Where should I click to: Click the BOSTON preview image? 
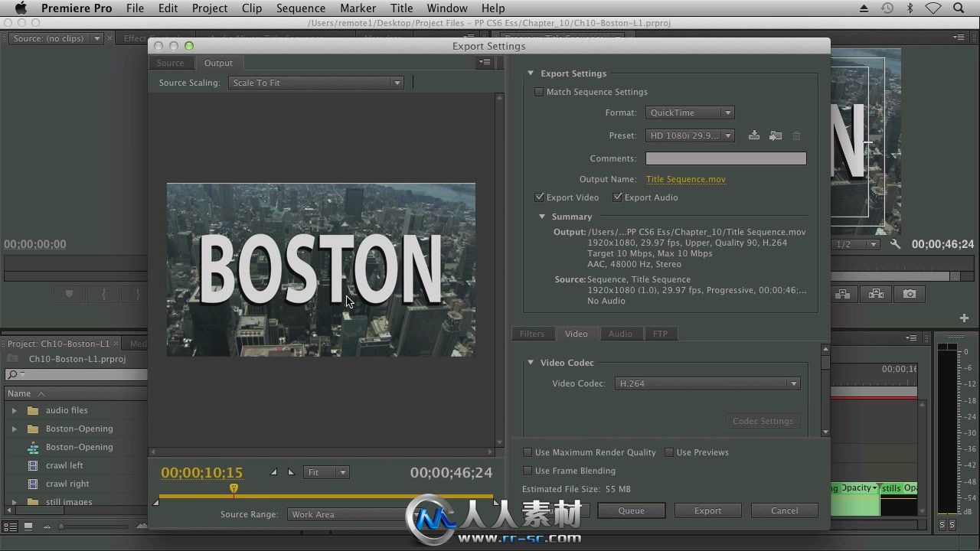tap(321, 269)
